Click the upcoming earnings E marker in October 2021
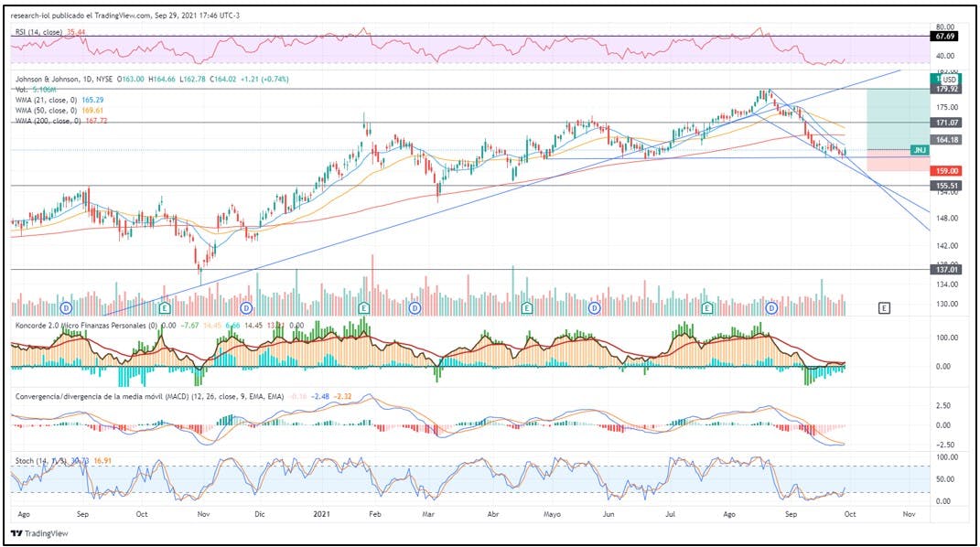 coord(884,308)
